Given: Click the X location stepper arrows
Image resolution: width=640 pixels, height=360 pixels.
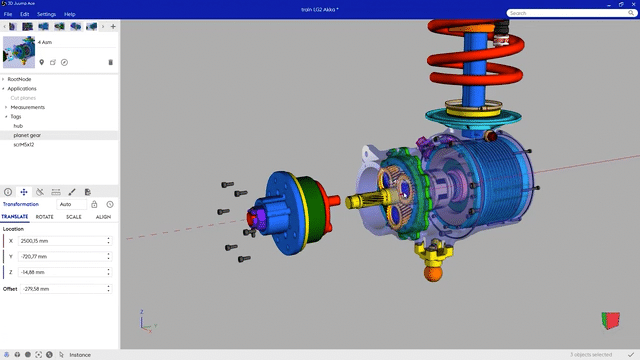Looking at the screenshot, I should pyautogui.click(x=109, y=241).
